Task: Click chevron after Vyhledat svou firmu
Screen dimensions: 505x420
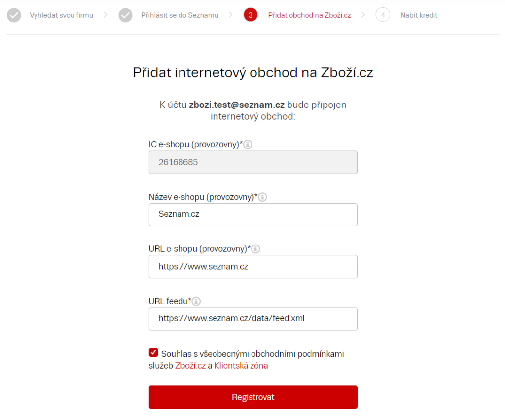Action: coord(106,15)
